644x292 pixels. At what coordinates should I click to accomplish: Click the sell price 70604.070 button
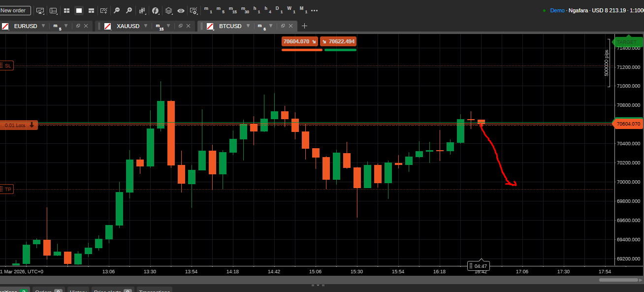(300, 41)
